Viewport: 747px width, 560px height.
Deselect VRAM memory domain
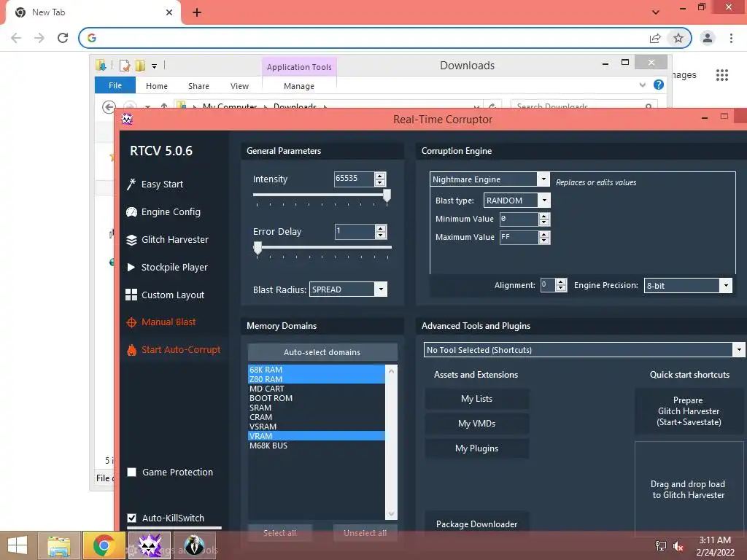point(317,436)
